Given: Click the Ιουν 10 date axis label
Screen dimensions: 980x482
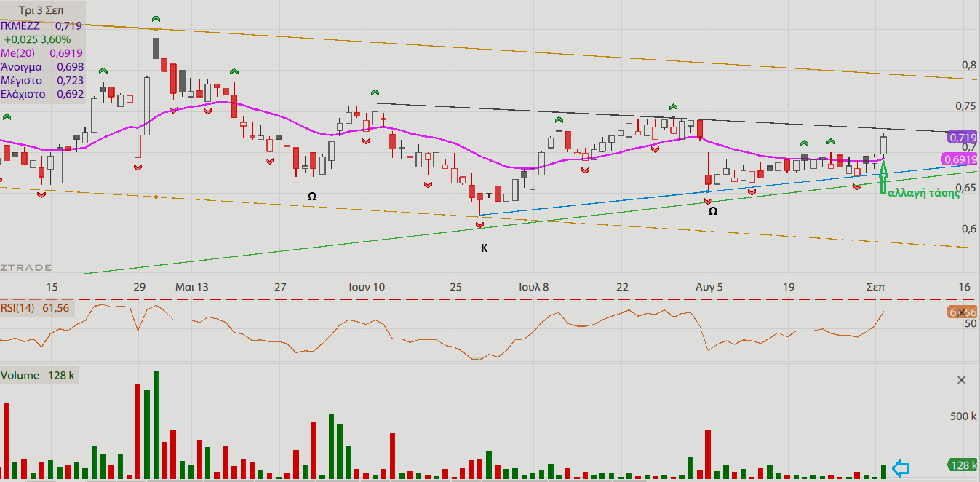Looking at the screenshot, I should (x=367, y=287).
